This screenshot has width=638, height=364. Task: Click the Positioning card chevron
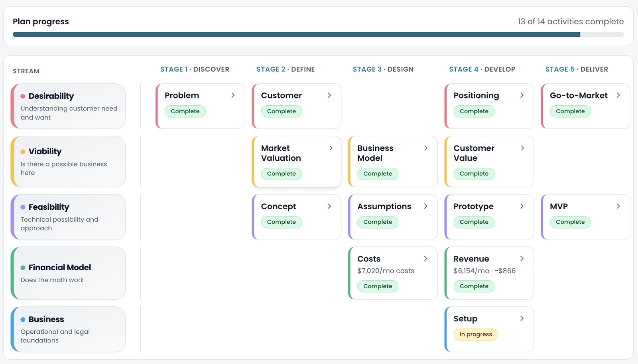(x=522, y=95)
